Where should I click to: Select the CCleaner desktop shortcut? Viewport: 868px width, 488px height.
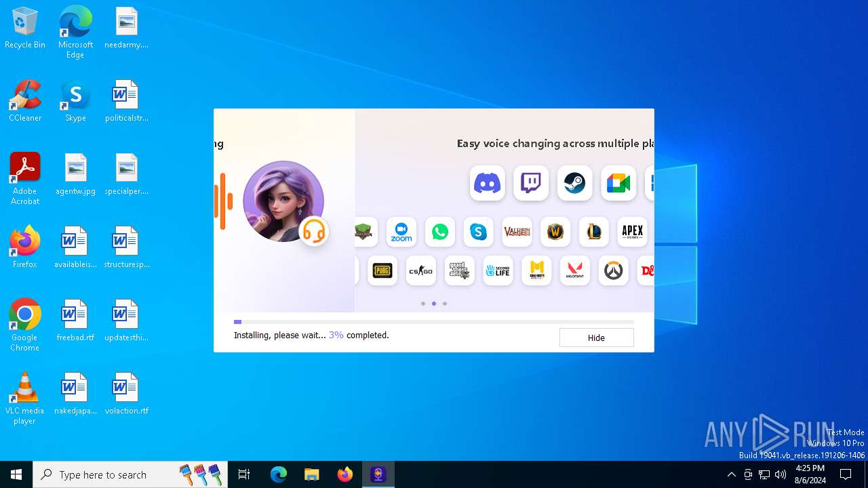tap(25, 102)
